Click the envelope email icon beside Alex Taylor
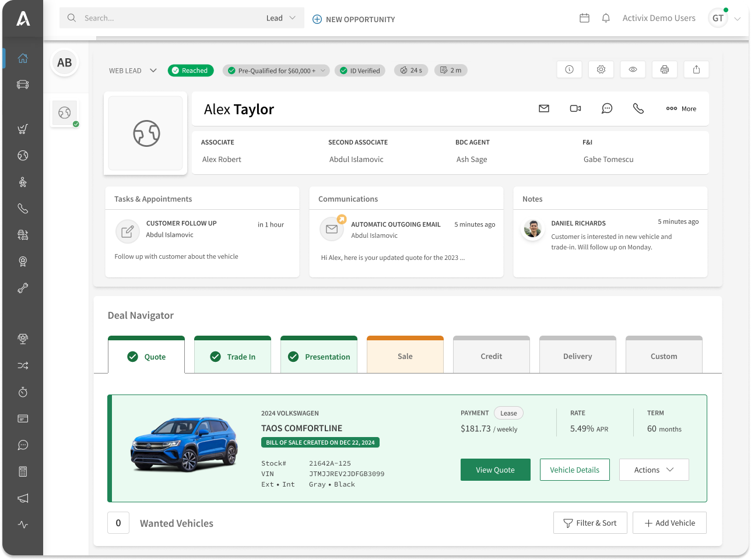 pyautogui.click(x=544, y=108)
